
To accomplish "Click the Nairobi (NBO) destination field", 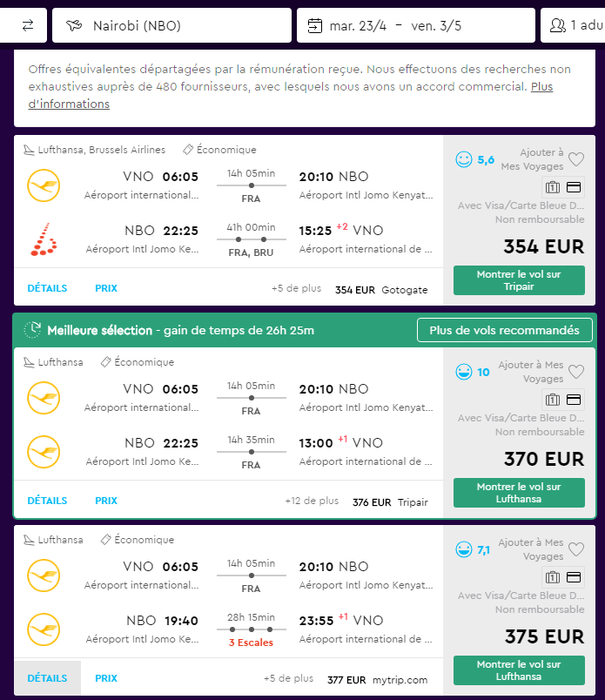I will pyautogui.click(x=171, y=25).
